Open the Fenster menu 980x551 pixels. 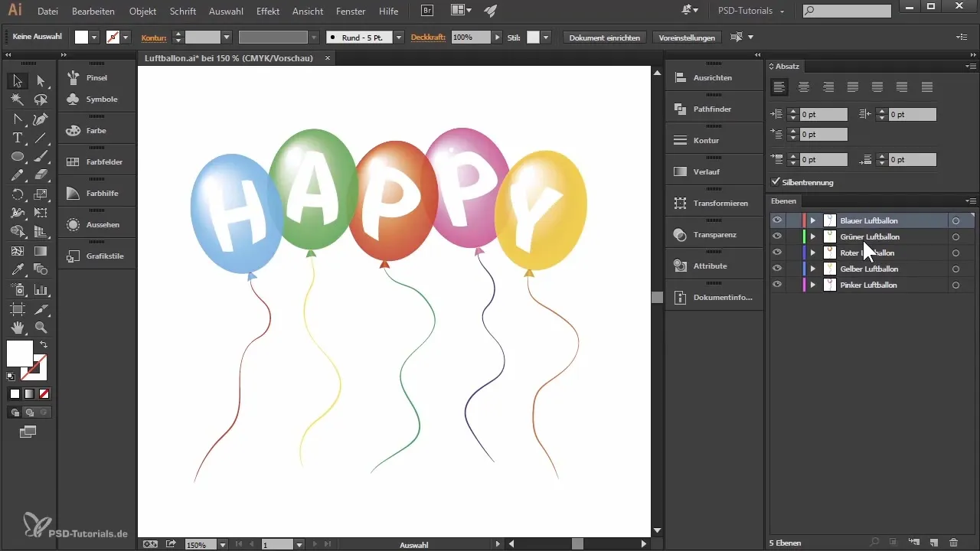[351, 11]
